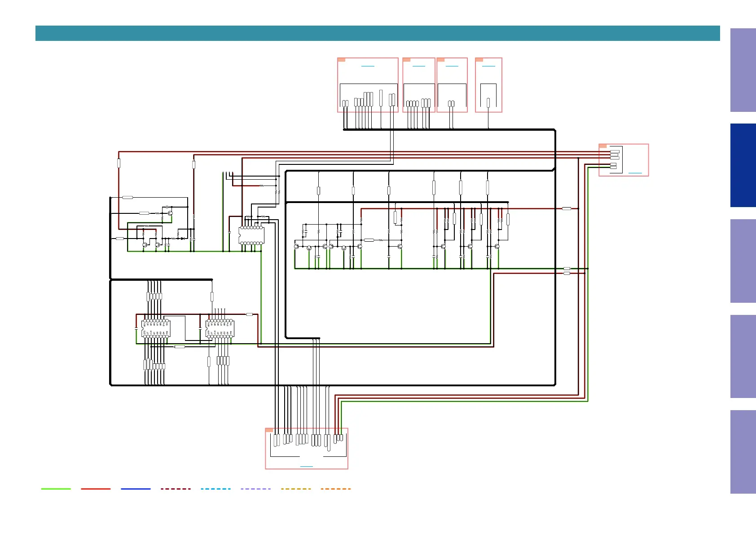Image resolution: width=756 pixels, height=535 pixels.
Task: Select the right 16-pin IC with STR and Vss pins
Action: coord(220,329)
